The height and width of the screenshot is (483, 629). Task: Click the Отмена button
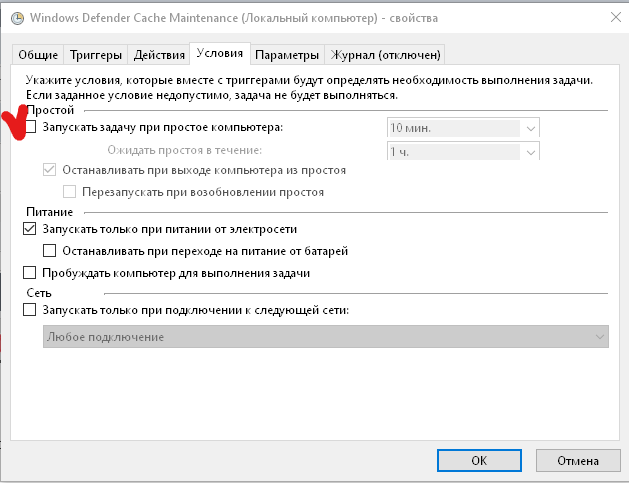(x=580, y=460)
